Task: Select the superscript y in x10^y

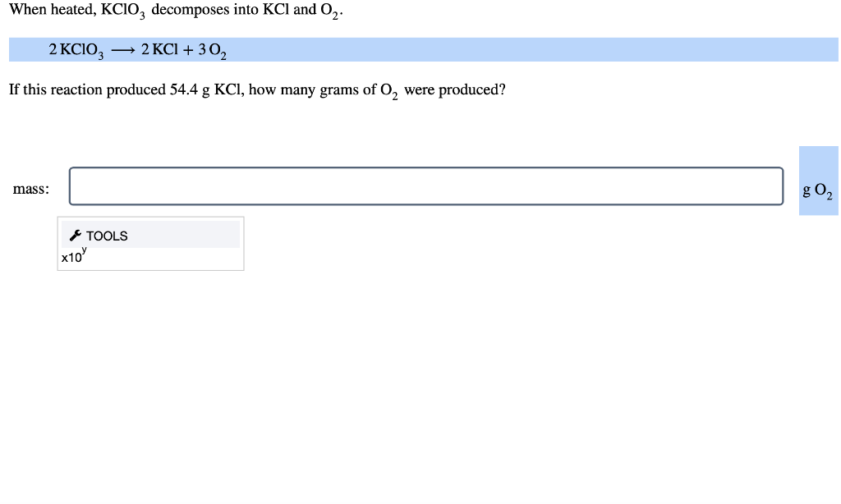Action: (85, 251)
